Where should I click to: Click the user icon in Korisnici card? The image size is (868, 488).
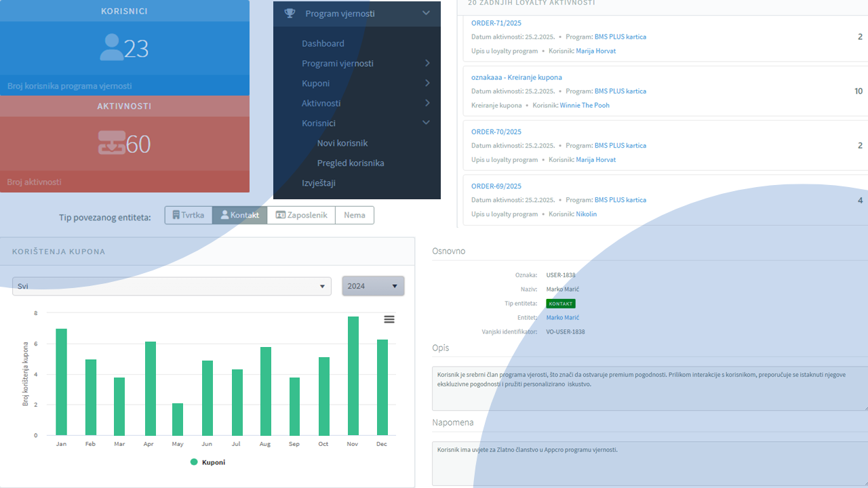point(111,48)
